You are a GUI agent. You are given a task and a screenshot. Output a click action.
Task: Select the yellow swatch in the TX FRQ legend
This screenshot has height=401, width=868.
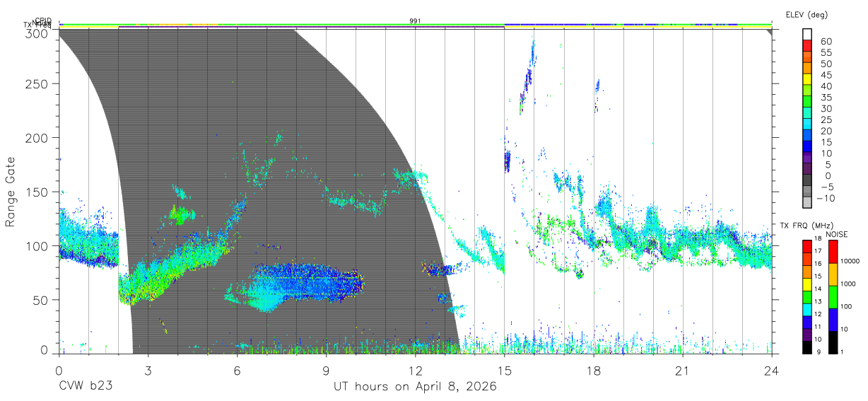pos(807,284)
